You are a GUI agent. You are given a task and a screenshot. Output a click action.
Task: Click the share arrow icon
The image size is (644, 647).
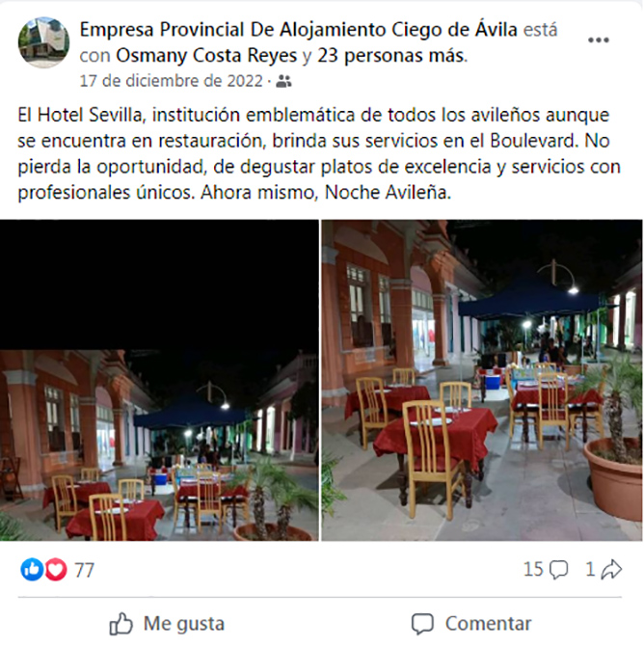pos(611,570)
